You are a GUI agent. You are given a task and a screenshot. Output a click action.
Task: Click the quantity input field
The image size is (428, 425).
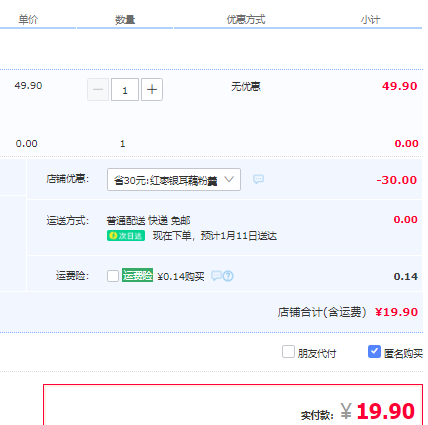(x=125, y=90)
